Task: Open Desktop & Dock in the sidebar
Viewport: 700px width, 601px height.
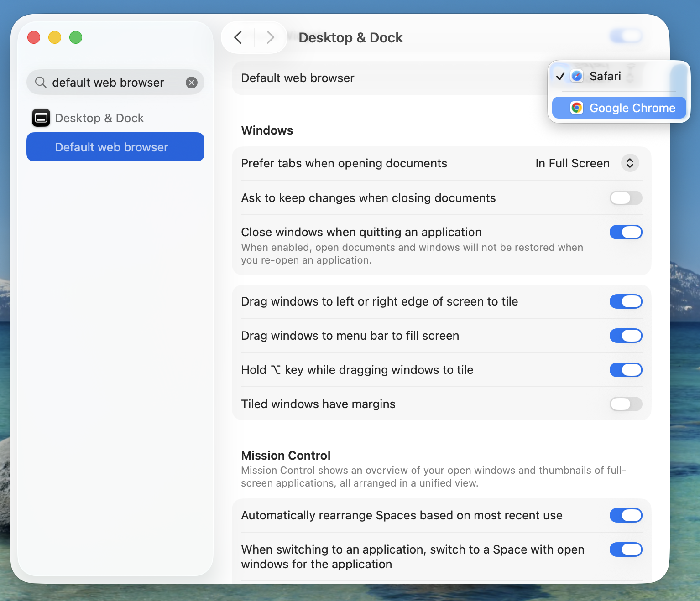Action: pos(99,118)
